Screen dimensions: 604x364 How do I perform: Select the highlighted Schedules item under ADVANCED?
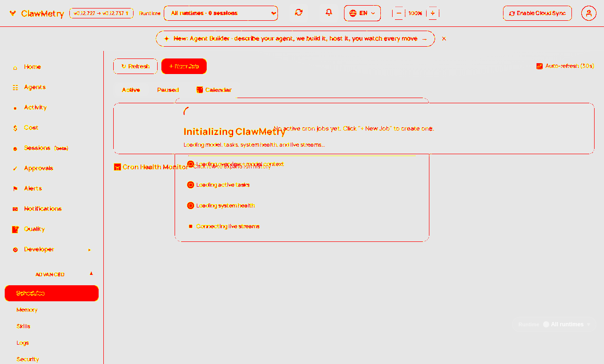coord(52,293)
